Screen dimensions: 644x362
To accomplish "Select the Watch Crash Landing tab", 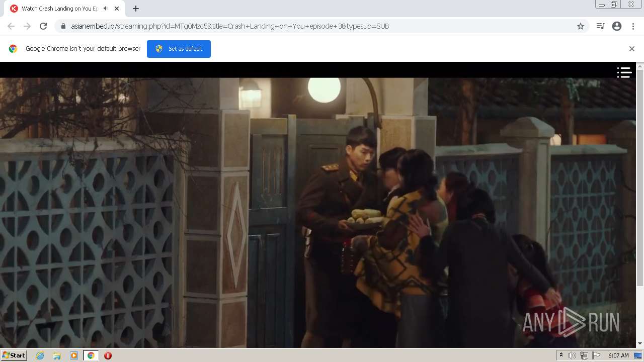I will tap(64, 9).
